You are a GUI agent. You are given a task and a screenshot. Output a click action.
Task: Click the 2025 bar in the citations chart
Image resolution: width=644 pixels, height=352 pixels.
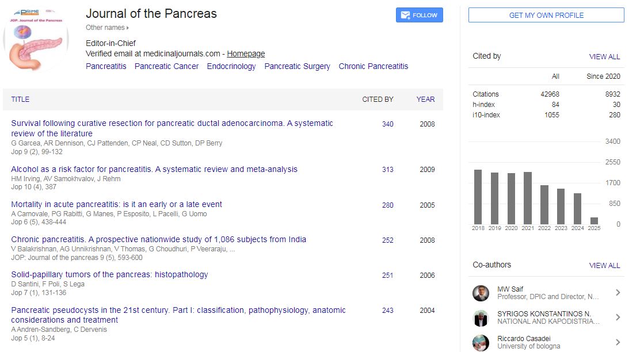[593, 221]
